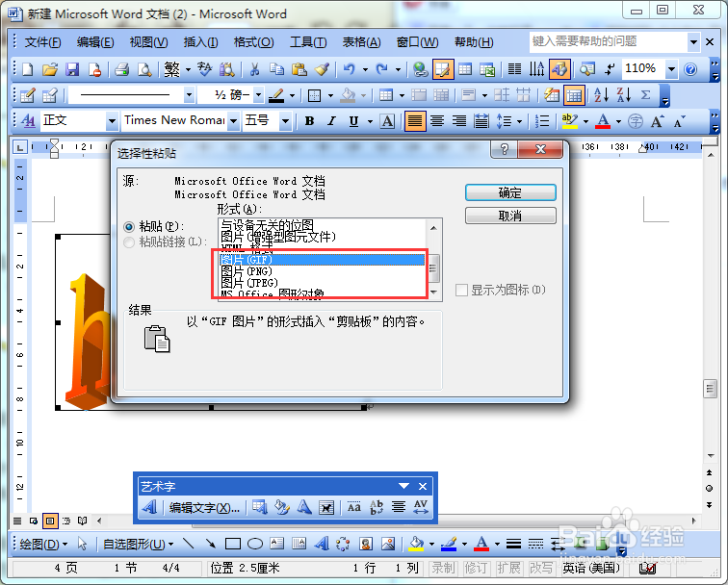Select the 粘贴链接(L) radio button
Viewport: 728px width, 585px height.
click(129, 242)
